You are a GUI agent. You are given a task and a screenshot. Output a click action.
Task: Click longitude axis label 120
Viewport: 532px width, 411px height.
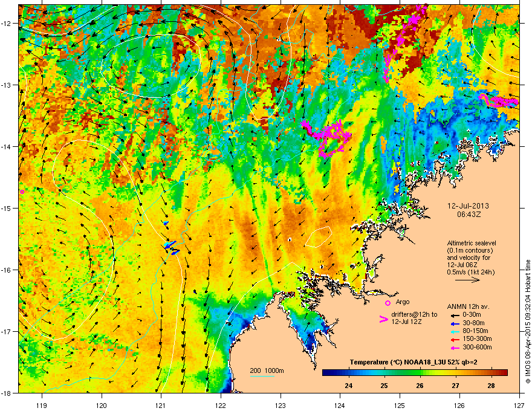(x=102, y=405)
